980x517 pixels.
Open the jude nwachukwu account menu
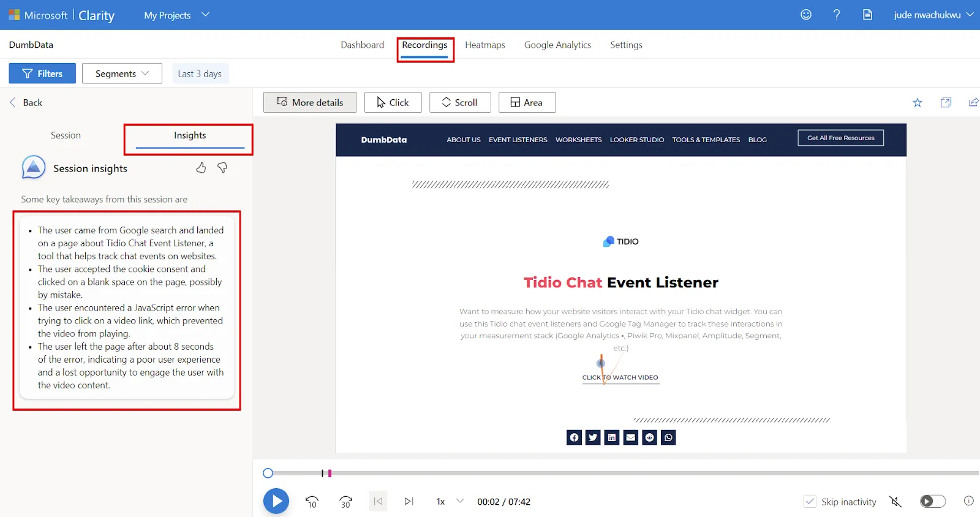click(x=933, y=15)
